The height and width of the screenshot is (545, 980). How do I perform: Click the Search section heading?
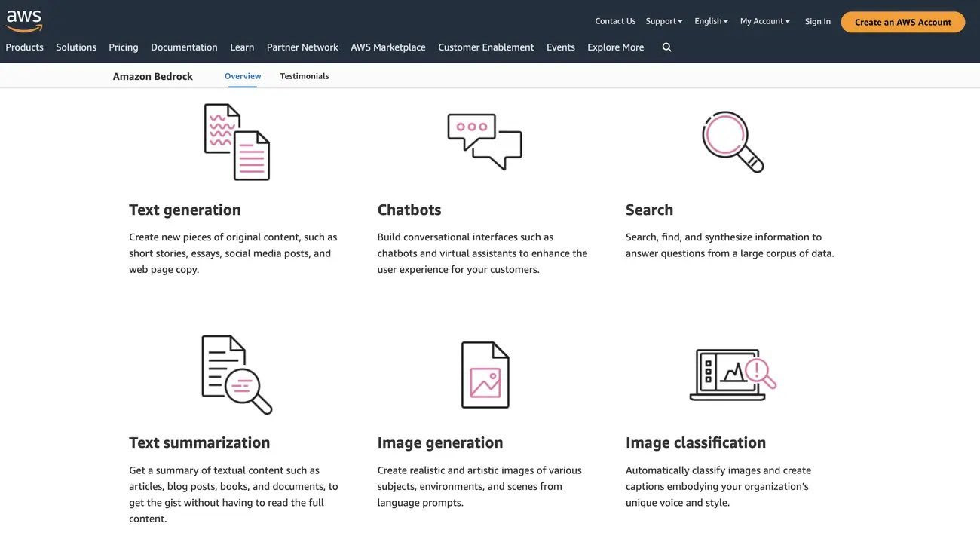[650, 210]
